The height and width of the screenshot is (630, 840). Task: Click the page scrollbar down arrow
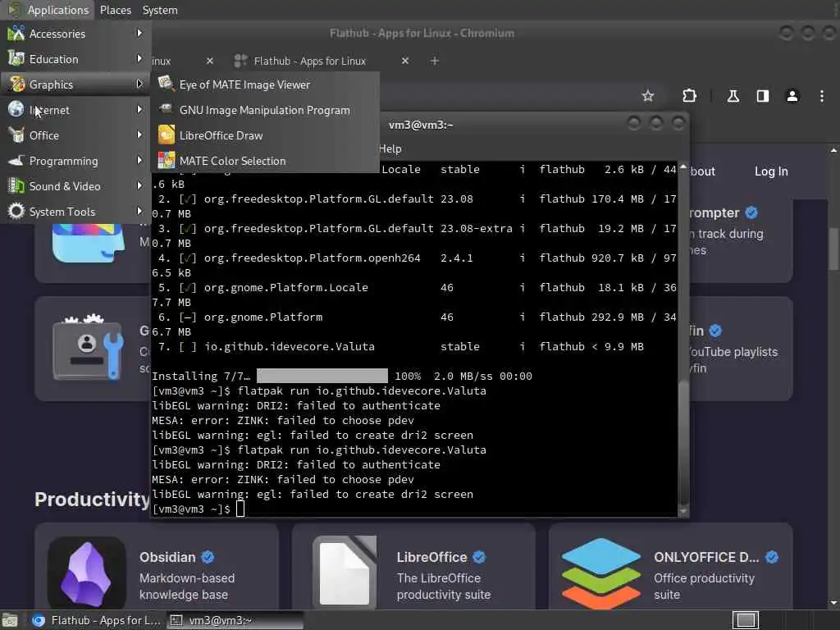click(x=833, y=603)
